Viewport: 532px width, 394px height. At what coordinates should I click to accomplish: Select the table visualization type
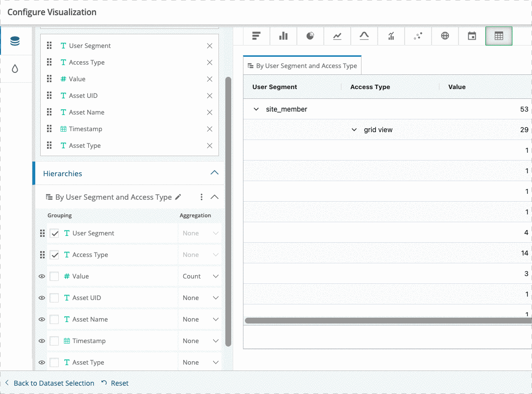(499, 36)
